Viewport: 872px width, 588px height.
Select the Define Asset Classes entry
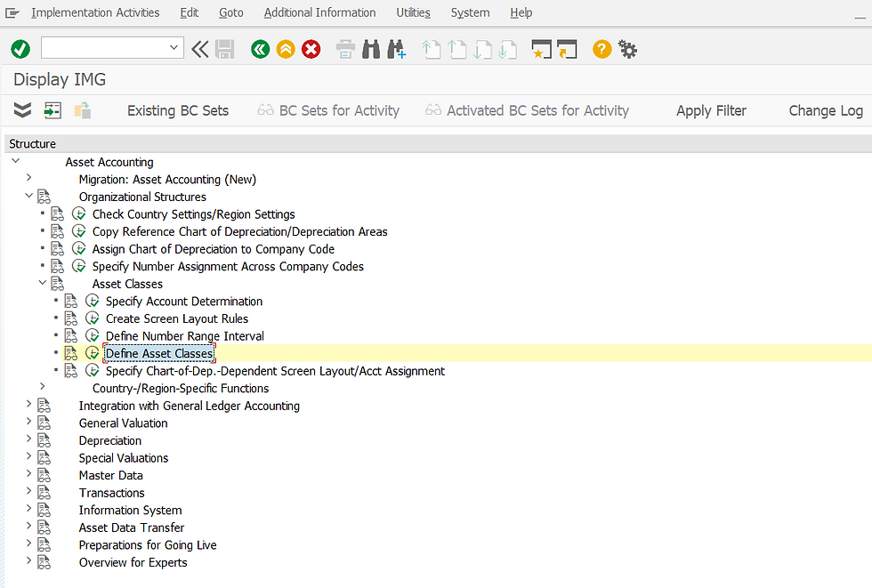[x=159, y=353]
